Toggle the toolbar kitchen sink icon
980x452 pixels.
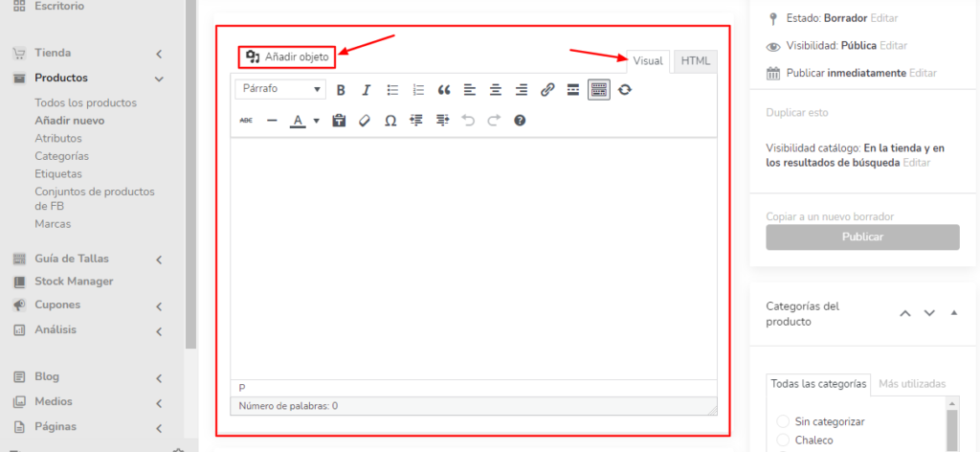[x=599, y=90]
